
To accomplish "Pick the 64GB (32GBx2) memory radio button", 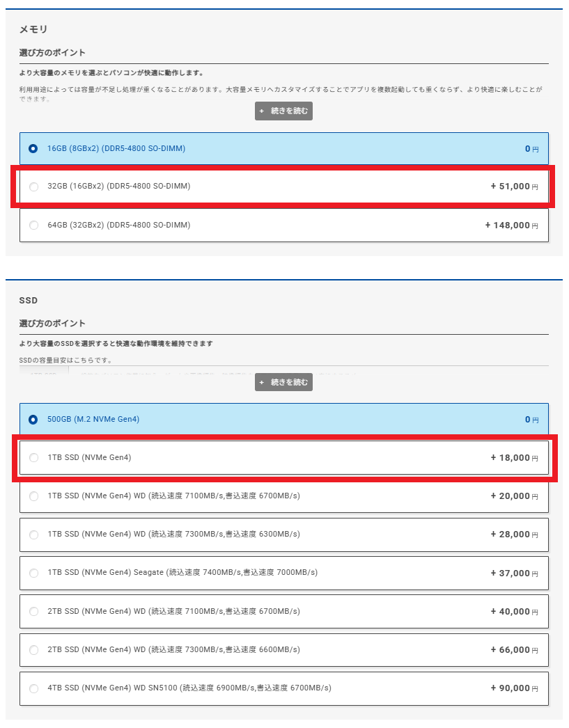I will tap(33, 225).
